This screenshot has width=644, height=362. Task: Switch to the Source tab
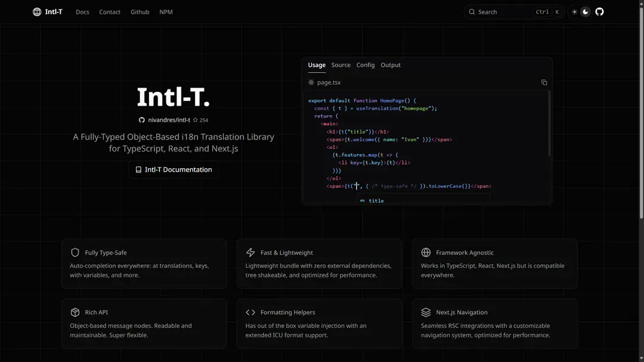[x=341, y=65]
